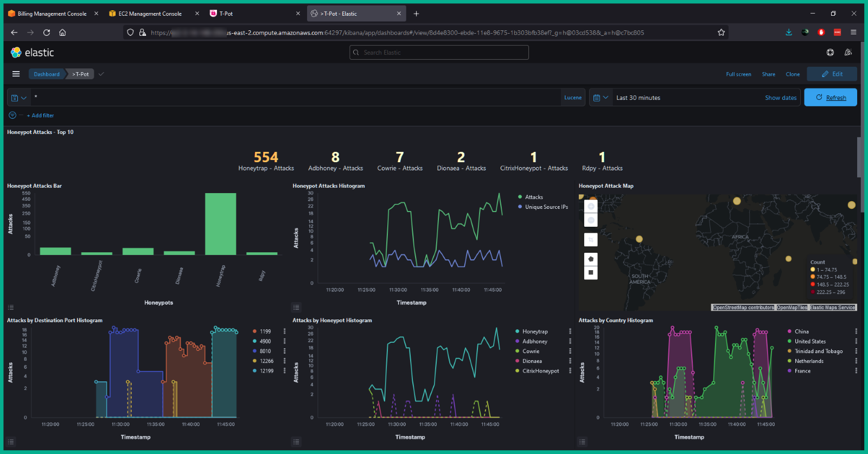Open a new browser tab
The height and width of the screenshot is (454, 868).
(x=416, y=14)
